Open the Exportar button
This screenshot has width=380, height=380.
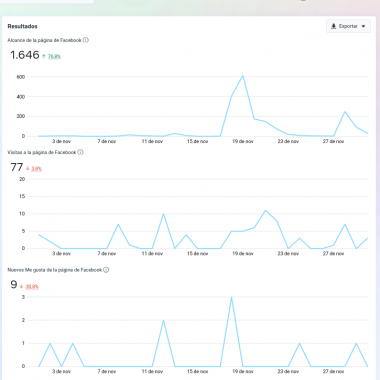pos(348,26)
